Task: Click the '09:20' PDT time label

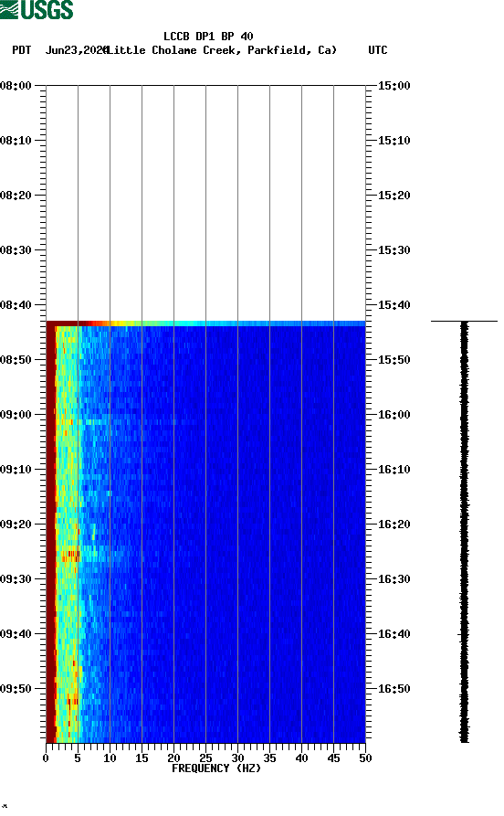Action: (16, 525)
